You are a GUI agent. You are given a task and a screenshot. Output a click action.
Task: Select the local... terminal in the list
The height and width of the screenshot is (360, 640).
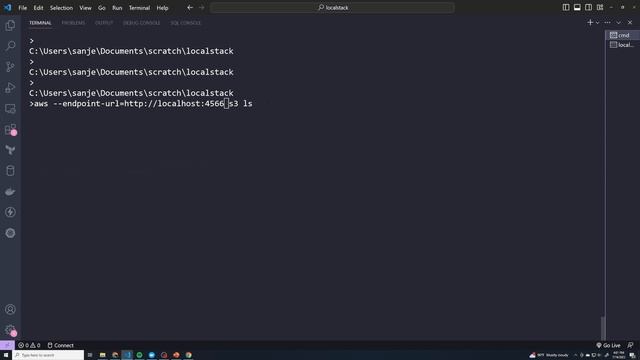(x=622, y=45)
